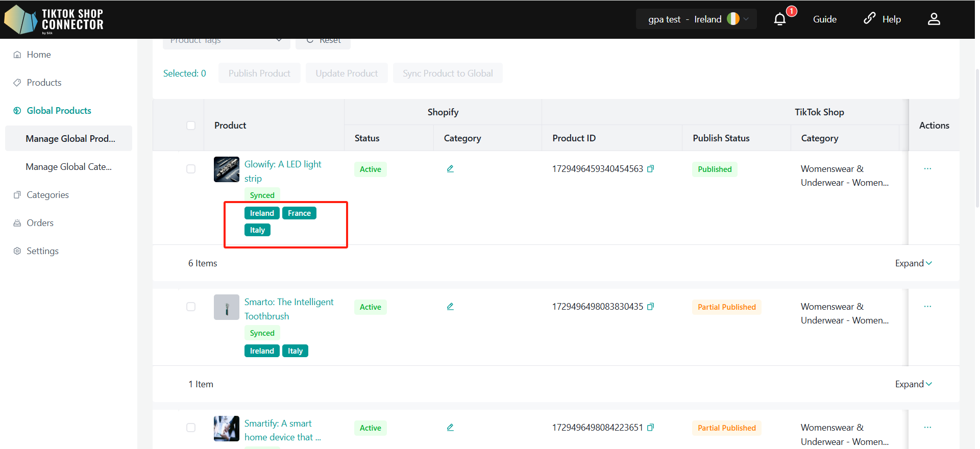Viewport: 980px width, 449px height.
Task: Copy product ID 1729496498083830435
Action: (x=650, y=307)
